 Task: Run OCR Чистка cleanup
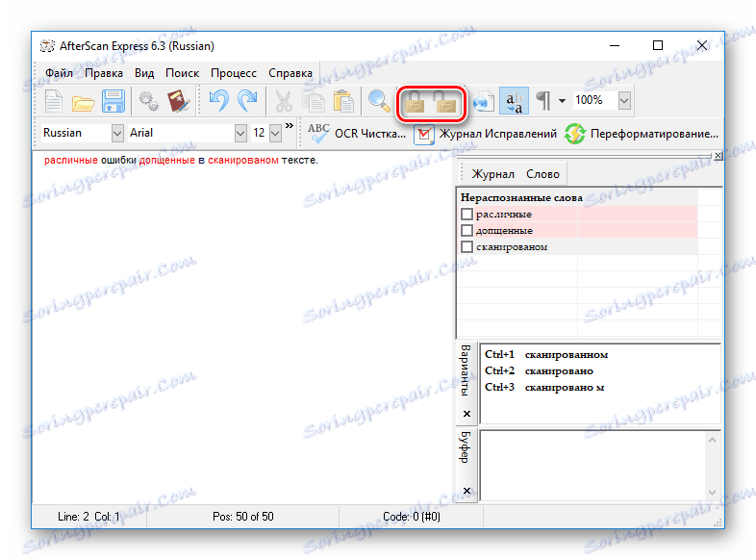357,134
